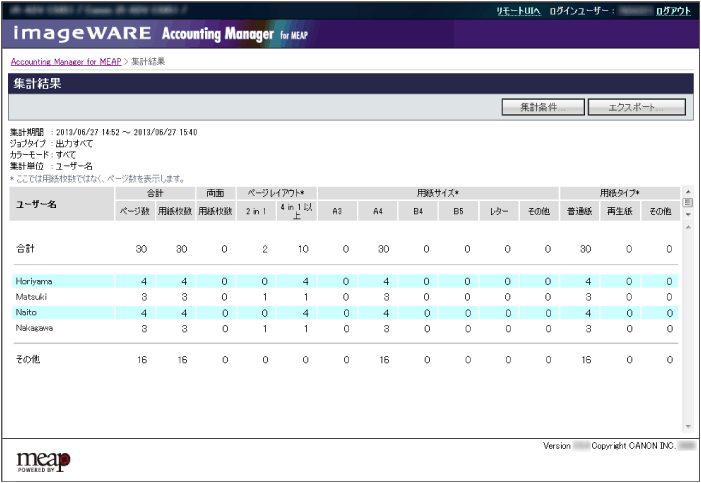Log out via ログアウト link
The height and width of the screenshot is (483, 701).
click(672, 10)
